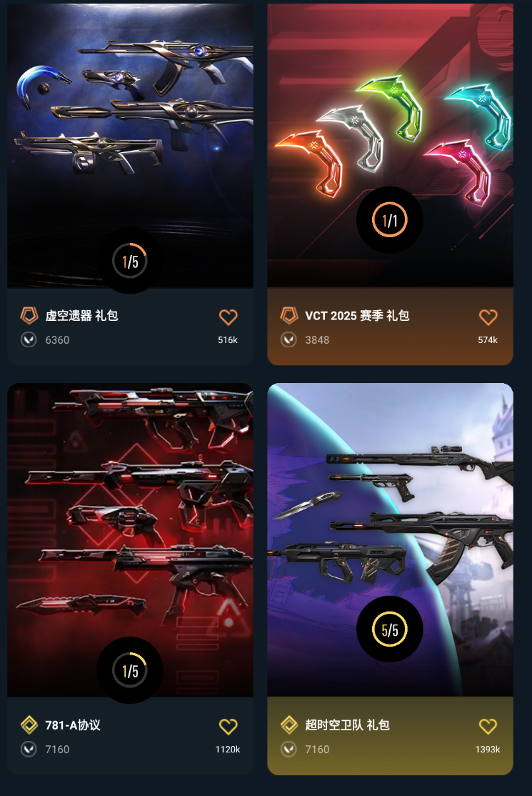
Task: Like the 781-A协议 bundle with heart icon
Action: tap(228, 727)
